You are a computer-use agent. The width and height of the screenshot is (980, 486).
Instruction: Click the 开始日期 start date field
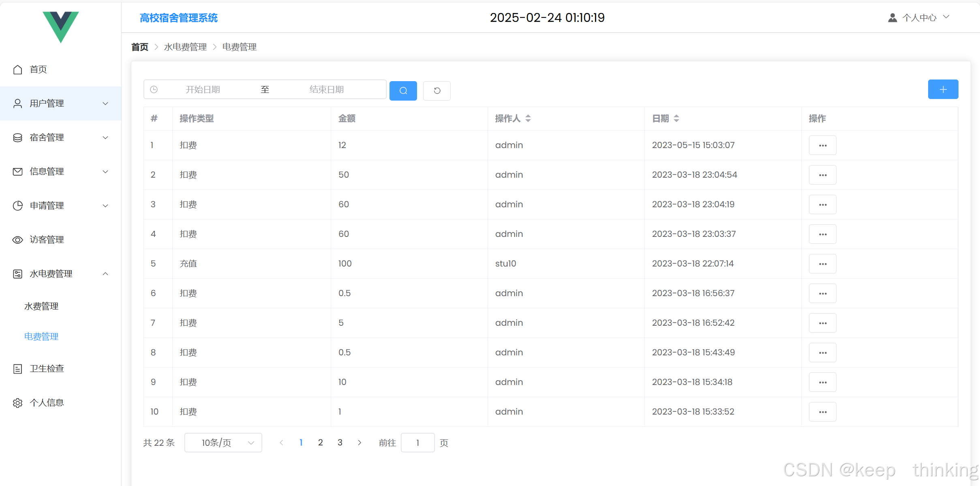click(203, 90)
